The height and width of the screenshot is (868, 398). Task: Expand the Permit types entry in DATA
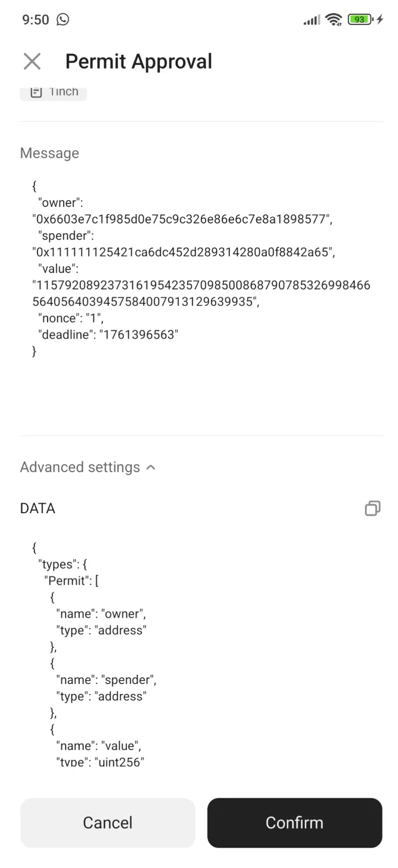[x=70, y=580]
